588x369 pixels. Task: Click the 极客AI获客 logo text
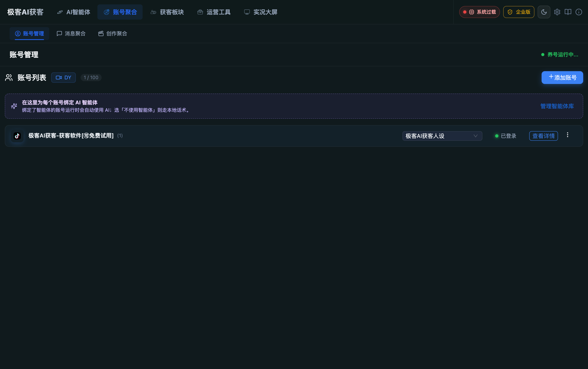pyautogui.click(x=25, y=12)
